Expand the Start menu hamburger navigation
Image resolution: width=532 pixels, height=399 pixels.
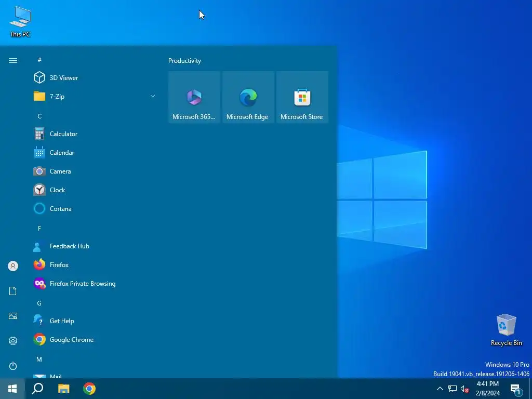pyautogui.click(x=13, y=60)
